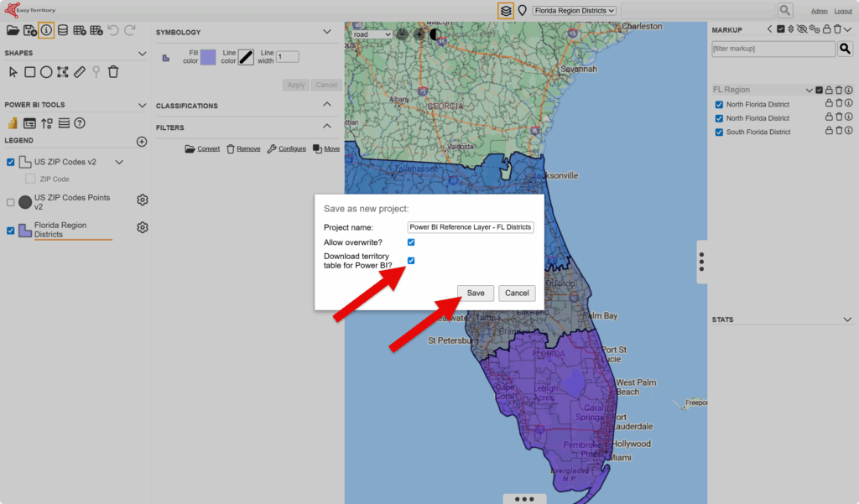This screenshot has width=859, height=504.
Task: Expand the Stats panel
Action: coord(847,320)
